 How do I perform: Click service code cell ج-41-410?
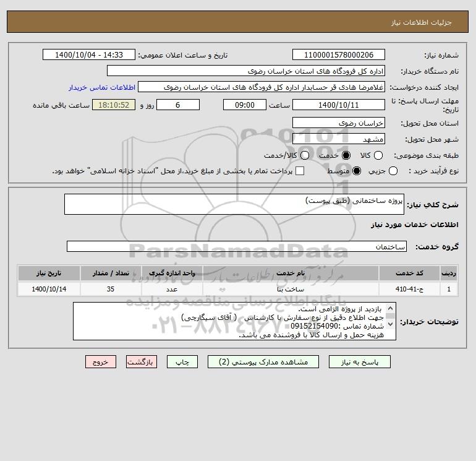coord(409,289)
